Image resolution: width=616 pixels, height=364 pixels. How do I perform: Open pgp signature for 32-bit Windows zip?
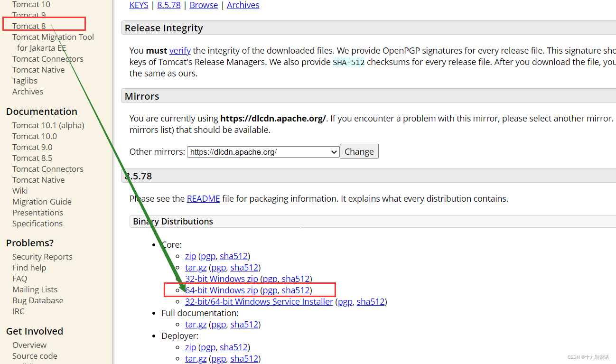point(270,279)
